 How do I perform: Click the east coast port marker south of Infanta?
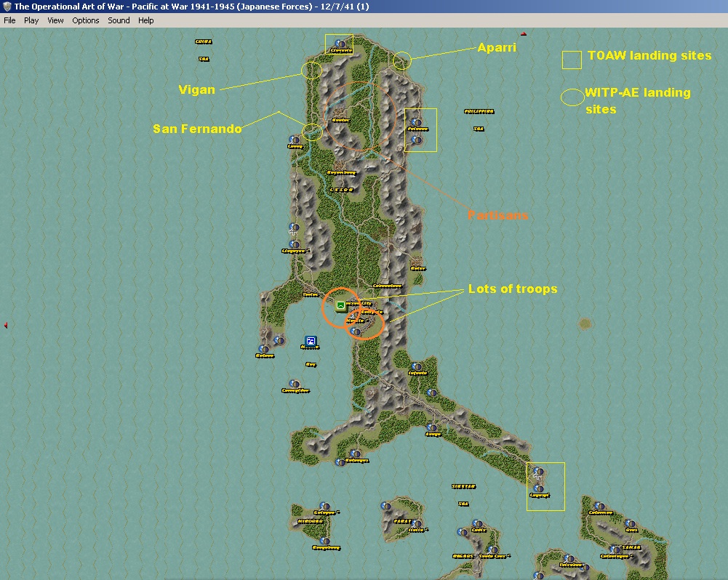click(x=432, y=393)
